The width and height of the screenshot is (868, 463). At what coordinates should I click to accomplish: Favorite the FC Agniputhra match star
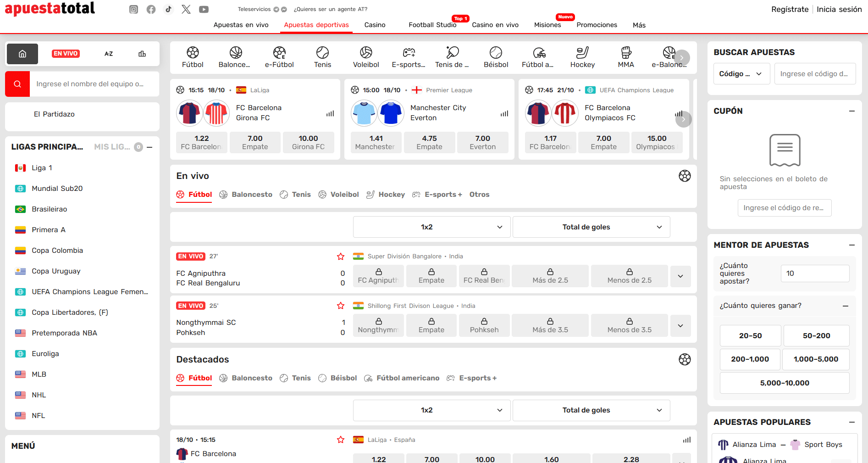(341, 257)
